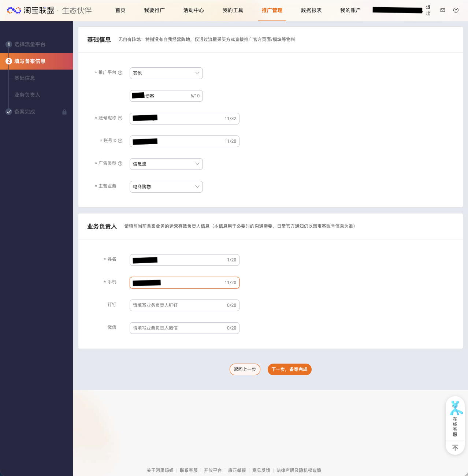Switch to the 数据报表 menu item
Viewport: 468px width, 476px height.
click(x=311, y=11)
